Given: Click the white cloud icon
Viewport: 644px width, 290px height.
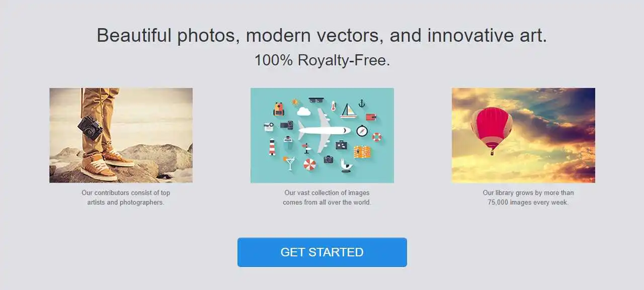Looking at the screenshot, I should (x=304, y=112).
